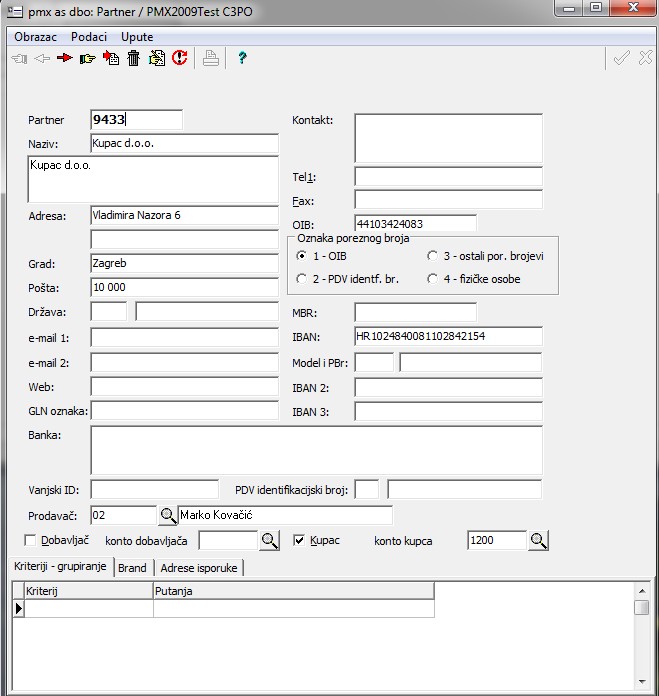Open help with blue question mark icon
The width and height of the screenshot is (659, 696).
242,58
